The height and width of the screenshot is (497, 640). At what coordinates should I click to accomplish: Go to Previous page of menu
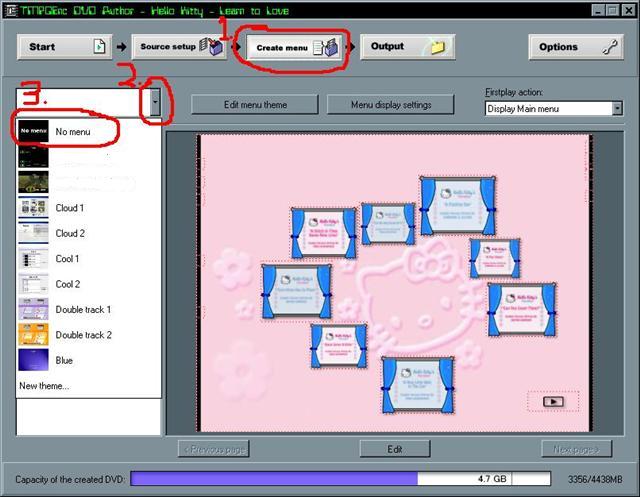(214, 449)
